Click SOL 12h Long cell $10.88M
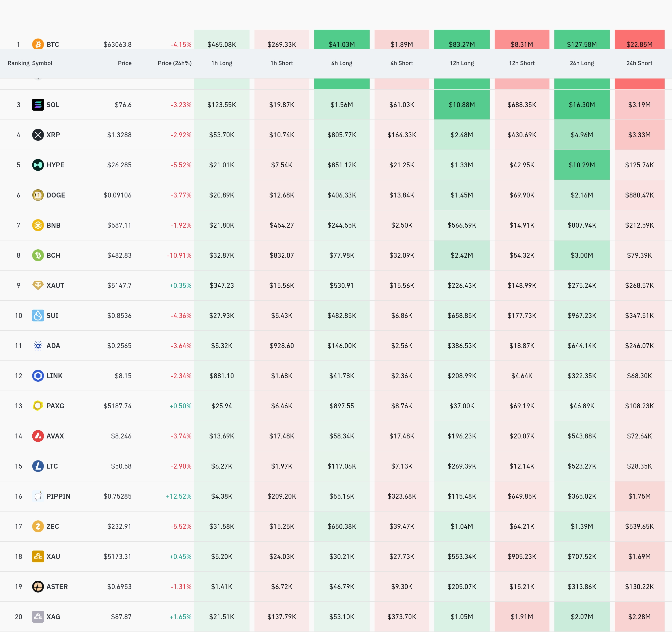672x632 pixels. [x=462, y=105]
